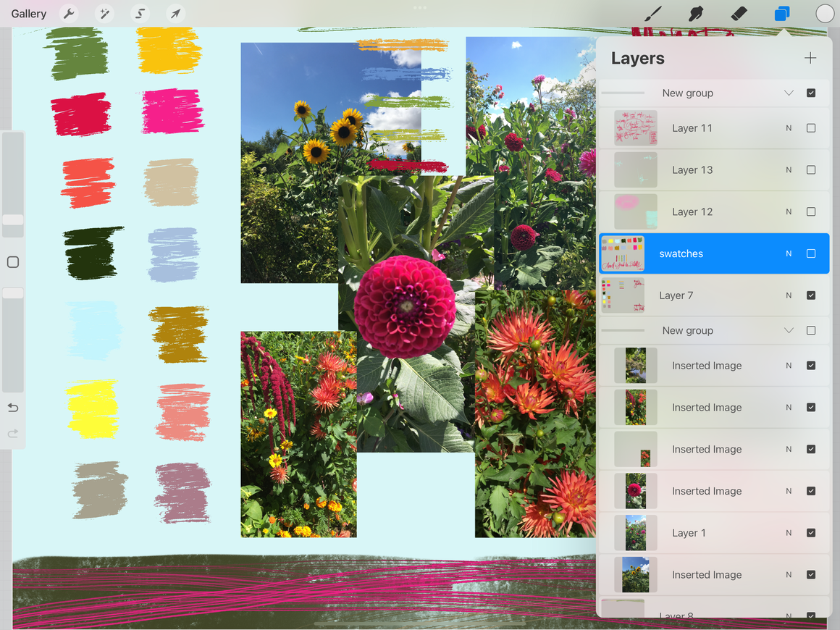Show the Layer 11 visibility checkbox
This screenshot has width=840, height=630.
pos(811,127)
